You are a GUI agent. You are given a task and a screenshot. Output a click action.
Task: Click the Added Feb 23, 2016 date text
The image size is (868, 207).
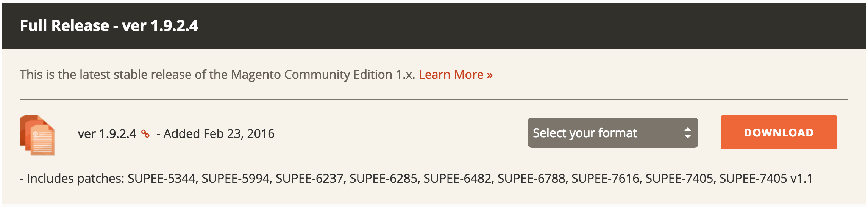click(x=219, y=134)
